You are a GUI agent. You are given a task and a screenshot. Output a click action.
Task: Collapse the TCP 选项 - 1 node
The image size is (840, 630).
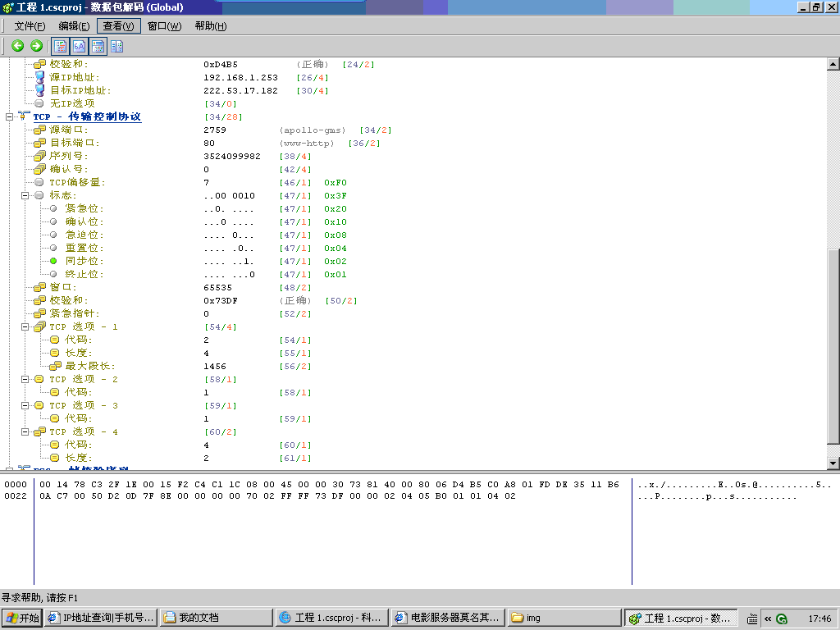[25, 326]
